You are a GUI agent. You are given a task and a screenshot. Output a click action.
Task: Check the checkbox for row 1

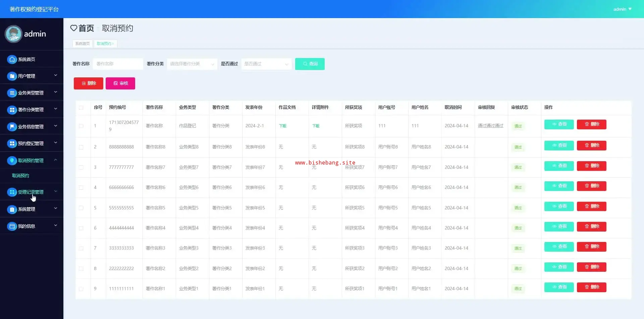tap(81, 126)
